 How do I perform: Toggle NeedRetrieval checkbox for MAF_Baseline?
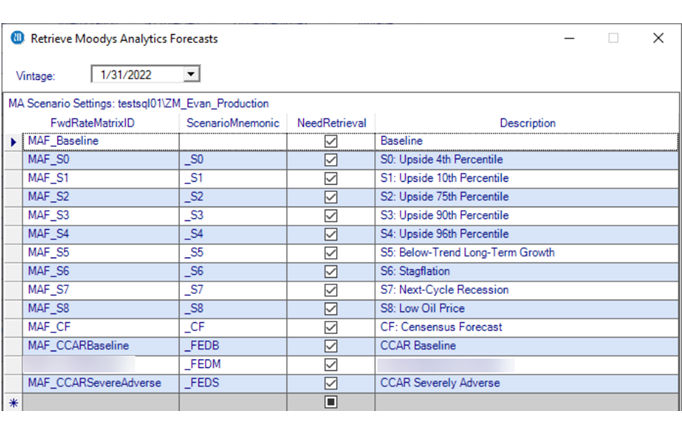[331, 141]
